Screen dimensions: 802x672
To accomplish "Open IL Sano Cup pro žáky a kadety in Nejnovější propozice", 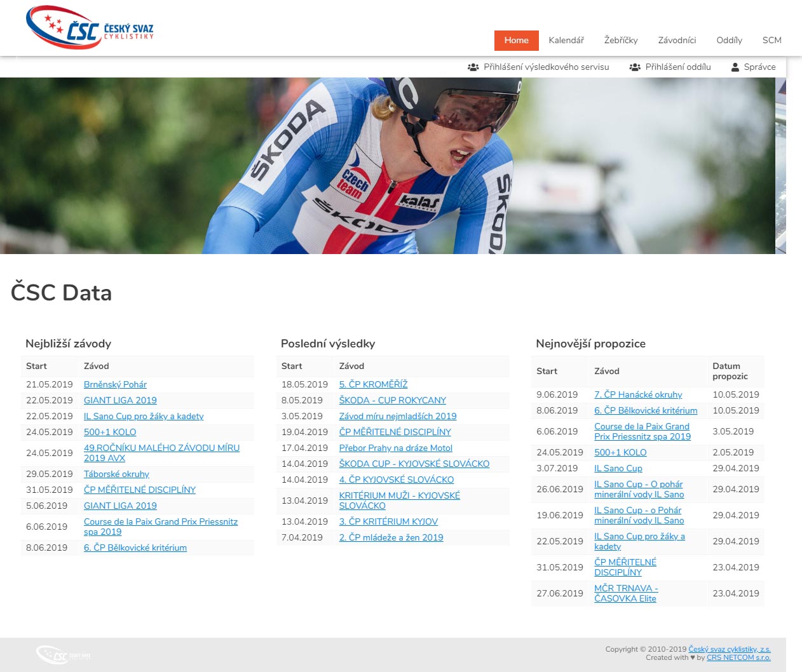I will coord(639,541).
